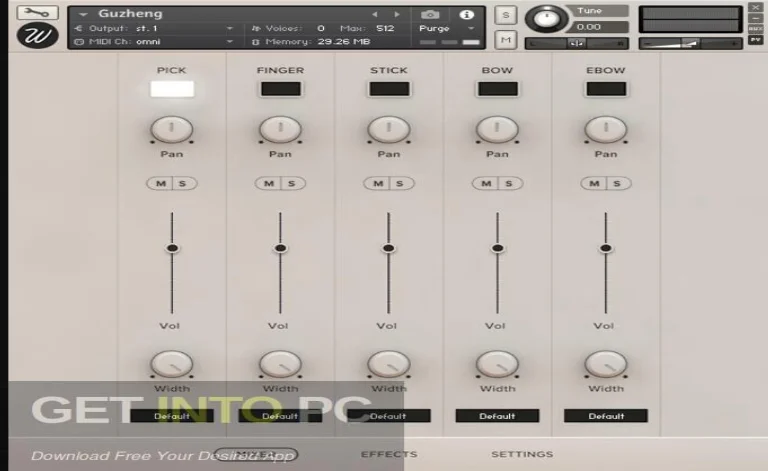Enable the STICK articulation button
768x471 pixels.
pyautogui.click(x=389, y=89)
